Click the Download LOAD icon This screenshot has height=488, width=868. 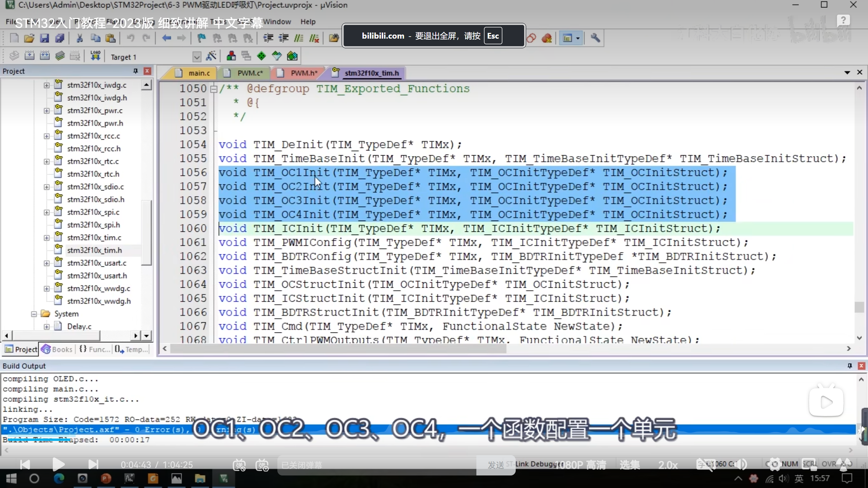pos(95,56)
